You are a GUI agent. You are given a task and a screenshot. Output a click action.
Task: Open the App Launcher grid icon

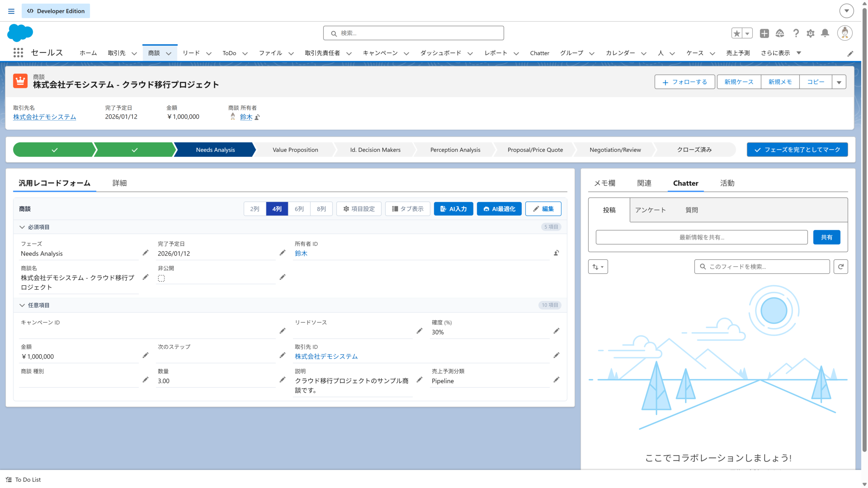pyautogui.click(x=18, y=53)
